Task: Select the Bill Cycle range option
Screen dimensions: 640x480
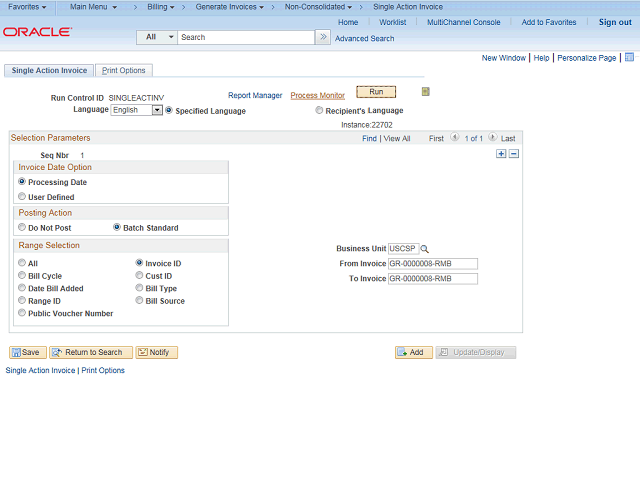Action: pos(22,275)
